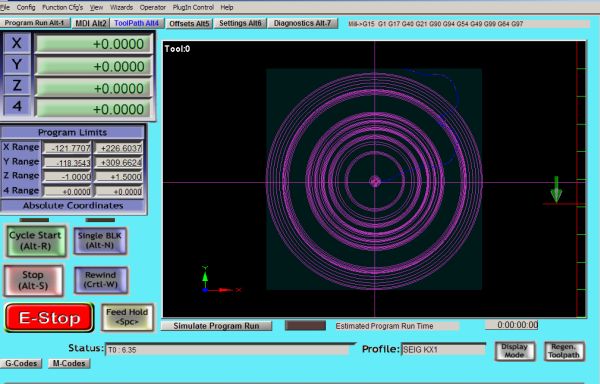This screenshot has height=384, width=600.
Task: Switch to the Diagnostics Alt-7 tab
Action: coord(302,23)
